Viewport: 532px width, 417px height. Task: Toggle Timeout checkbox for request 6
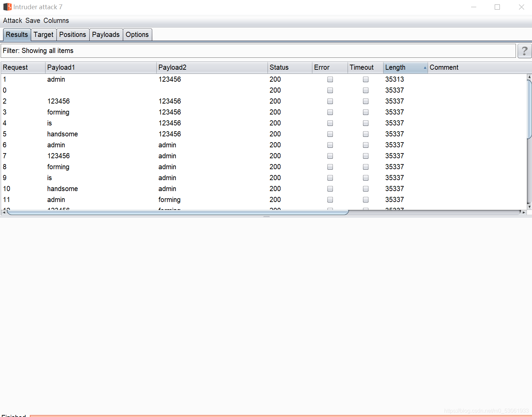(x=366, y=145)
